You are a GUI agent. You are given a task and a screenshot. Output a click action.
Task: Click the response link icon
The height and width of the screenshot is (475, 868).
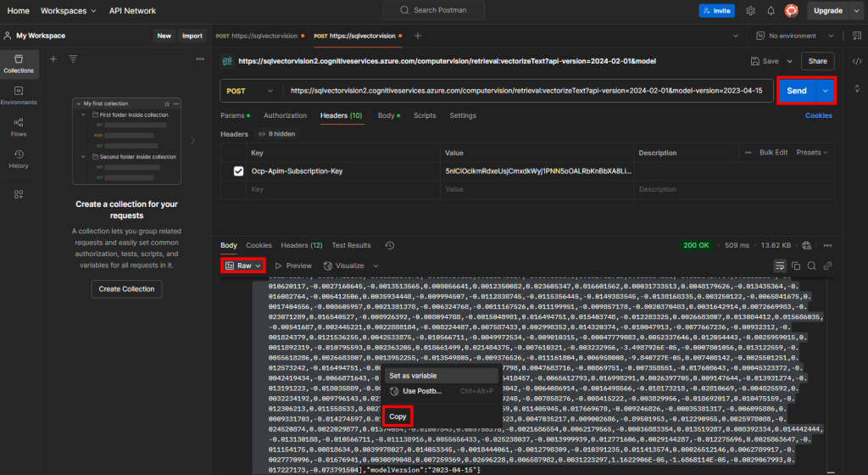pyautogui.click(x=827, y=265)
